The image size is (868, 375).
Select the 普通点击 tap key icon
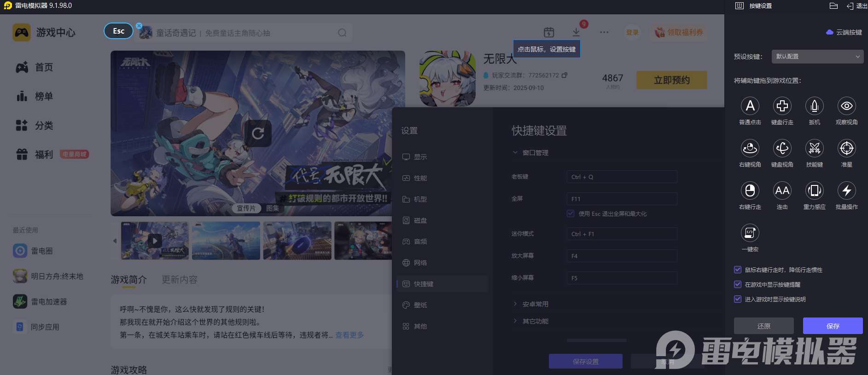pyautogui.click(x=750, y=106)
